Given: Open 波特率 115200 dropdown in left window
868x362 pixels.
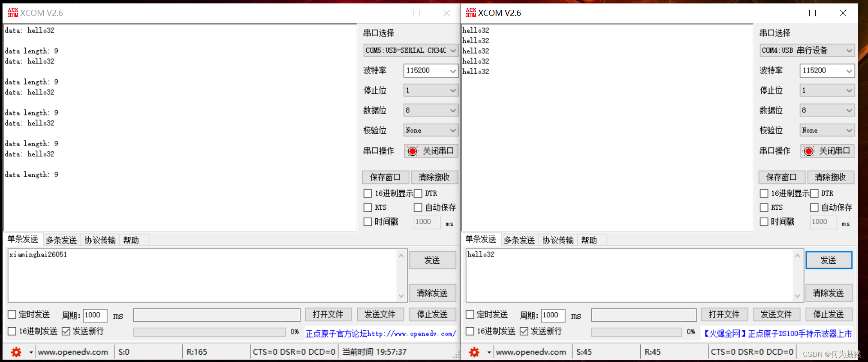Looking at the screenshot, I should [431, 70].
